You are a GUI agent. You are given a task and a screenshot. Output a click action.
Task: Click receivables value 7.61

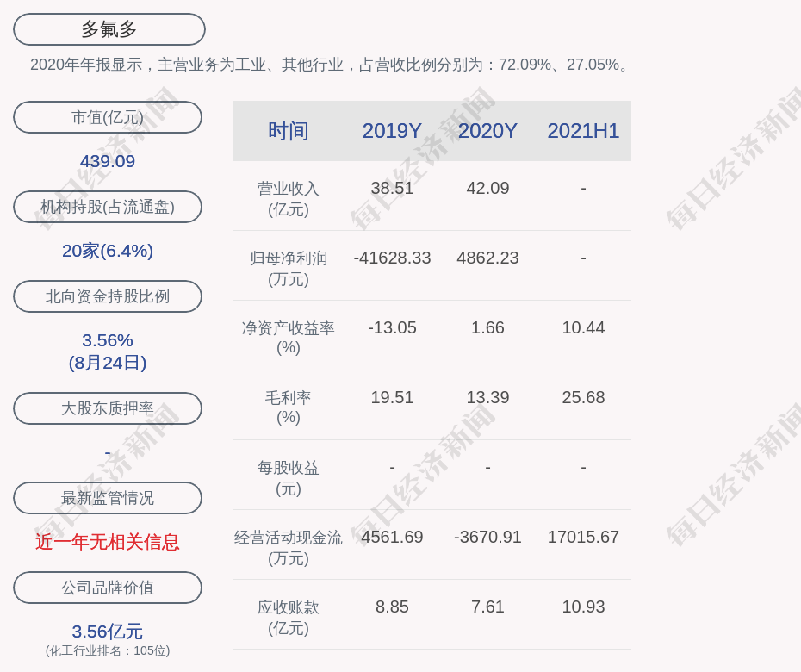tap(487, 607)
